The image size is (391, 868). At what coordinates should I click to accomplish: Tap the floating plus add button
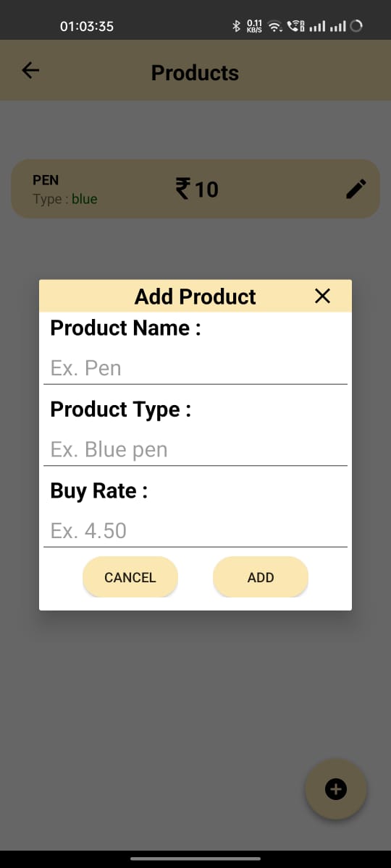click(x=336, y=789)
